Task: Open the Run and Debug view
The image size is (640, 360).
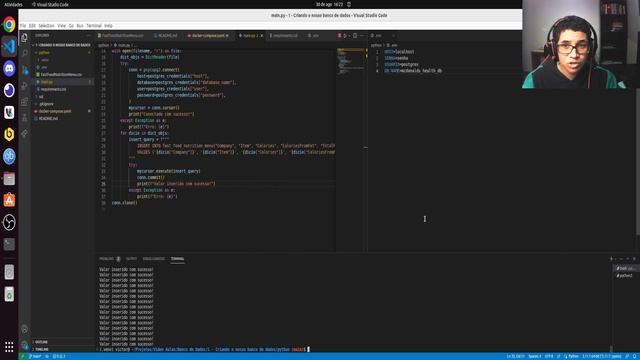Action: click(24, 86)
